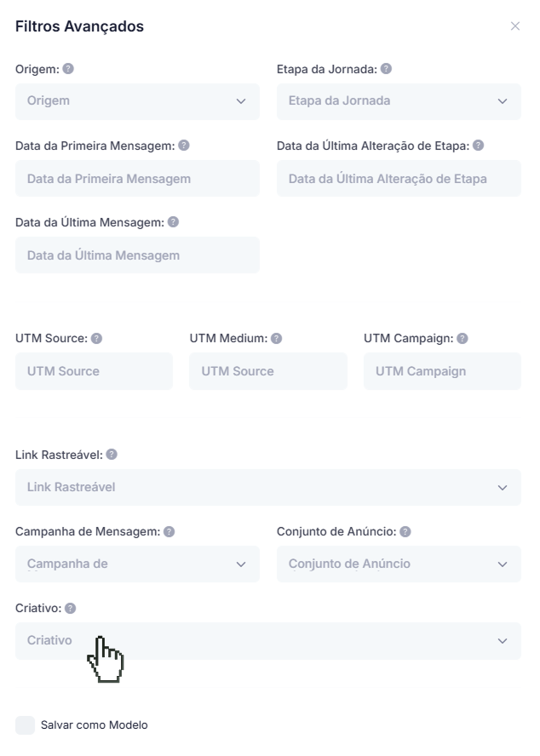Click the UTM Medium text field

click(267, 372)
